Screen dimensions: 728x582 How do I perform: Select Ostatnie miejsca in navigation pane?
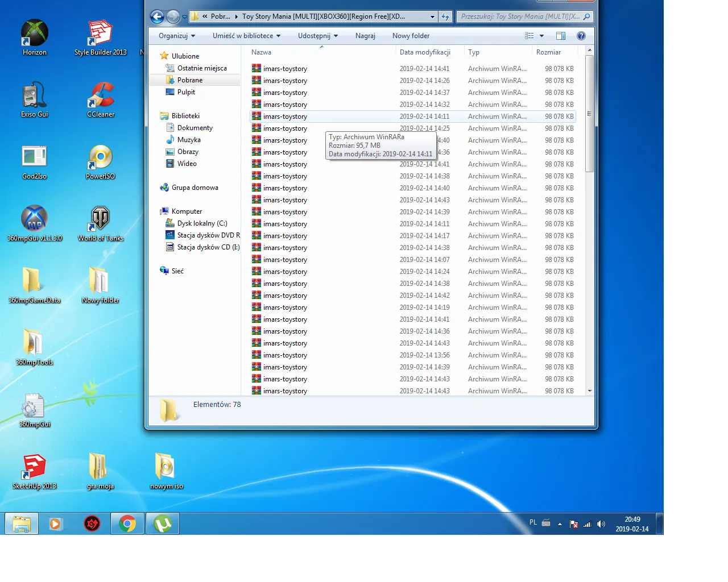click(x=202, y=68)
